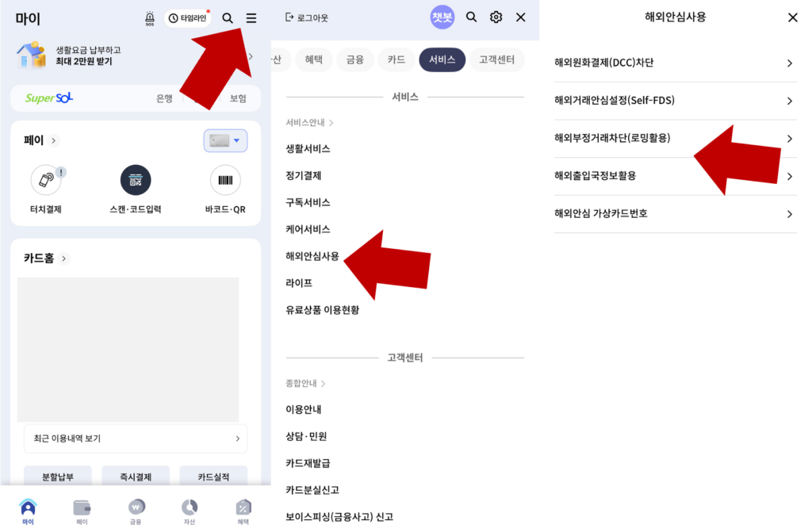
Task: Open the blue card selector dropdown
Action: pyautogui.click(x=225, y=140)
